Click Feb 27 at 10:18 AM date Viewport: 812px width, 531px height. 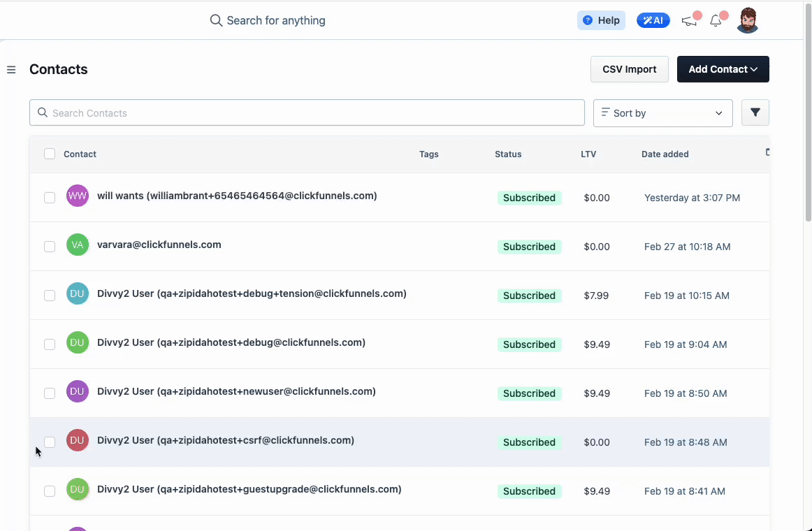click(x=687, y=247)
